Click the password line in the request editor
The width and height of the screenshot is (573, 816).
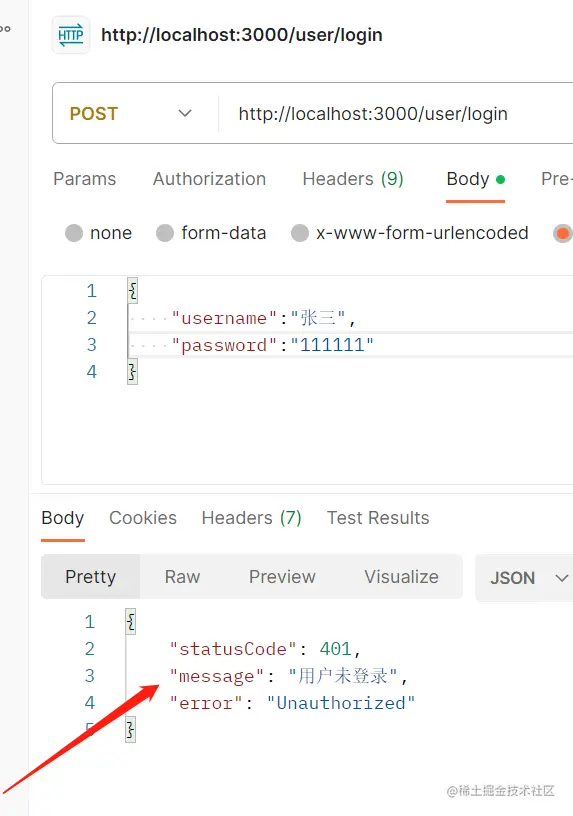(x=351, y=345)
